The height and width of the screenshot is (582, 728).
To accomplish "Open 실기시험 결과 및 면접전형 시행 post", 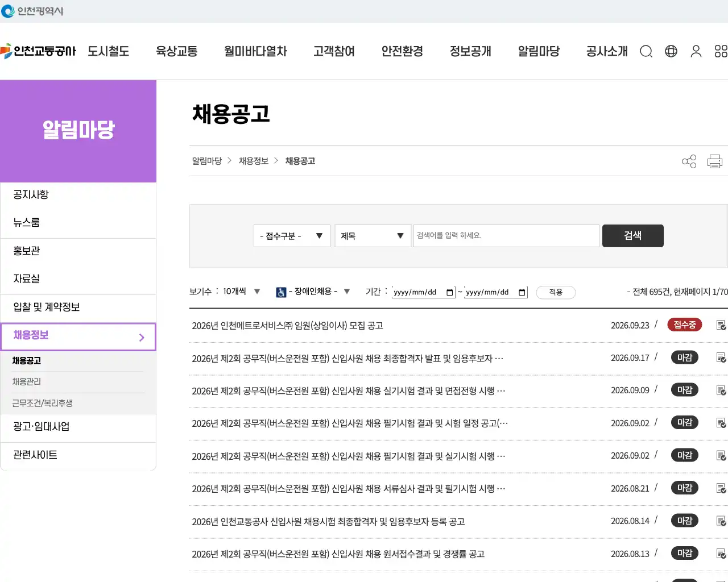I will [349, 391].
